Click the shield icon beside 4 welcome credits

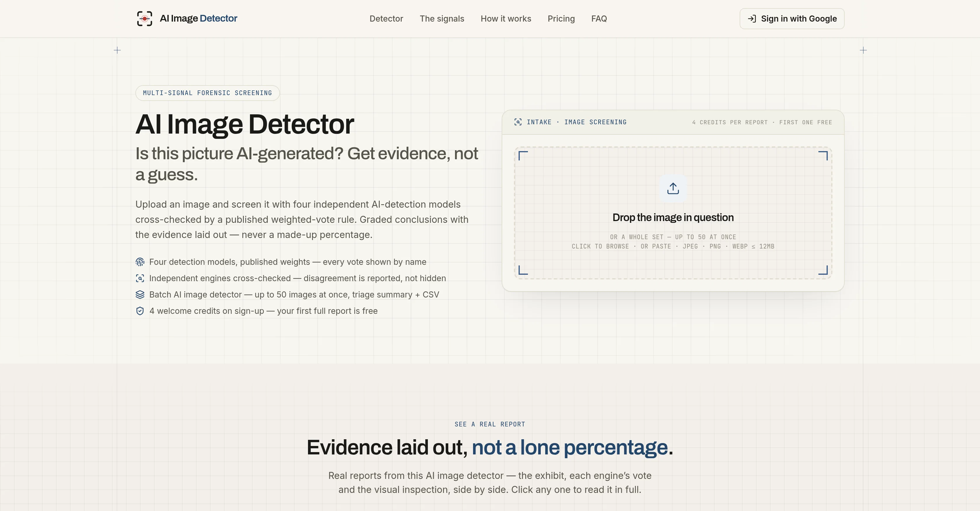[x=140, y=311]
